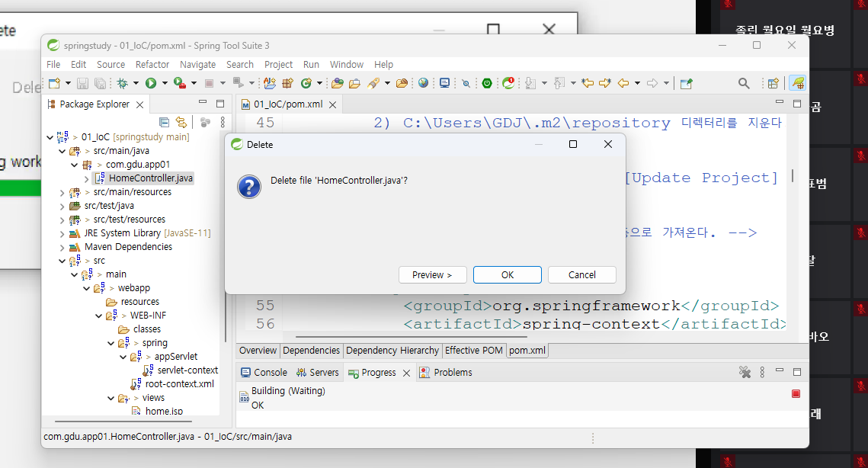The image size is (868, 468).
Task: Click the Save All icon
Action: tap(100, 84)
